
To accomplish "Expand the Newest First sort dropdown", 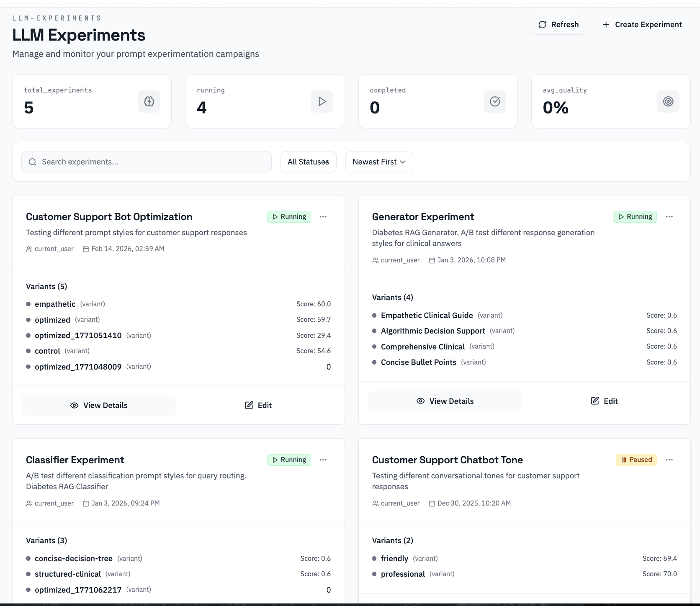I will pos(379,162).
